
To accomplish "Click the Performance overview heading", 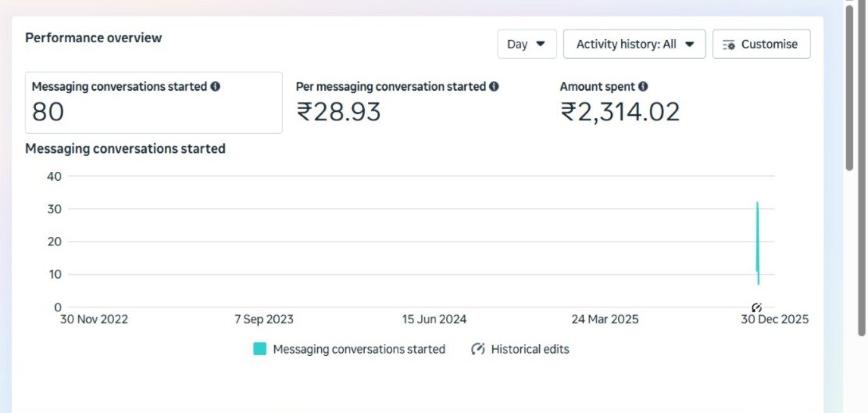I will coord(94,38).
